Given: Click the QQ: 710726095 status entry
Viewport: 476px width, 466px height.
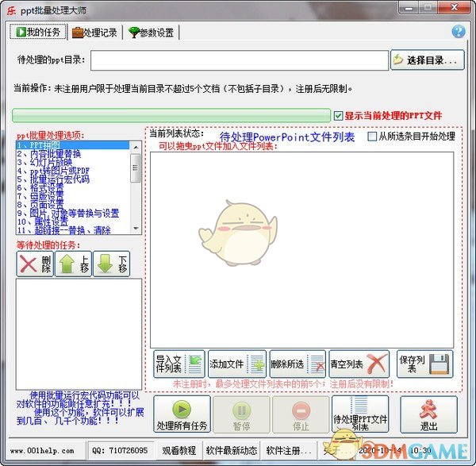Looking at the screenshot, I should pos(120,450).
